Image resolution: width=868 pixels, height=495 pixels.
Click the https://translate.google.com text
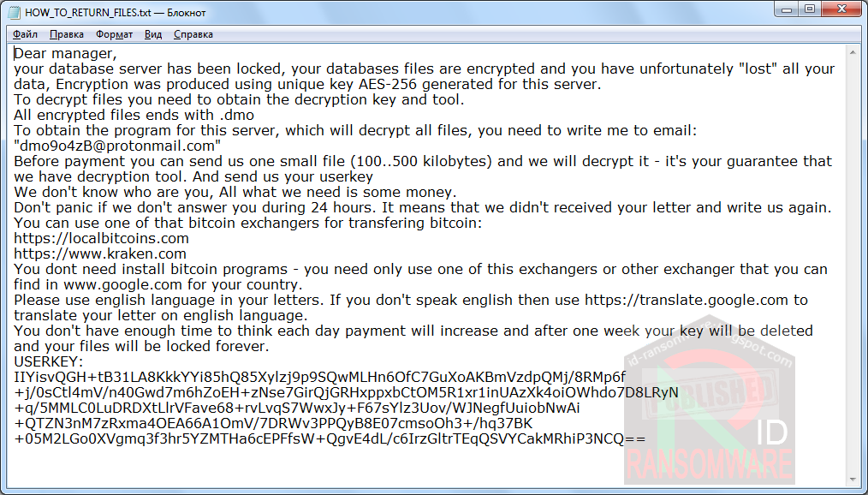pyautogui.click(x=686, y=300)
